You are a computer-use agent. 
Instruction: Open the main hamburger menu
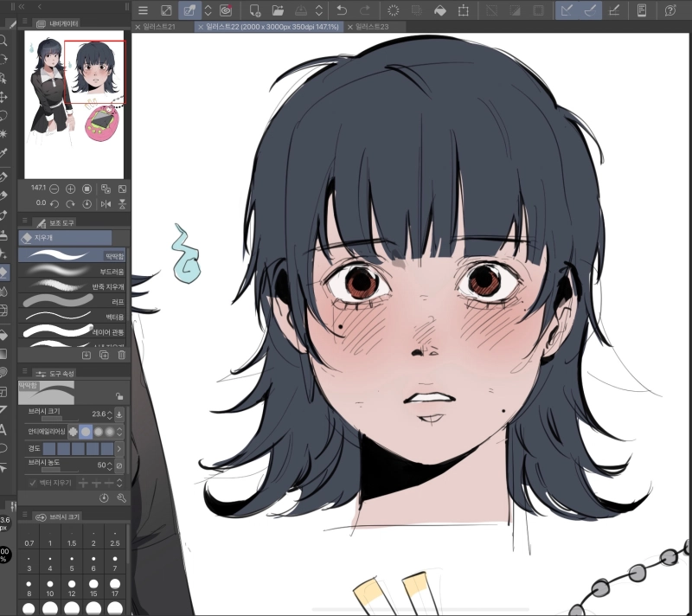pyautogui.click(x=144, y=10)
